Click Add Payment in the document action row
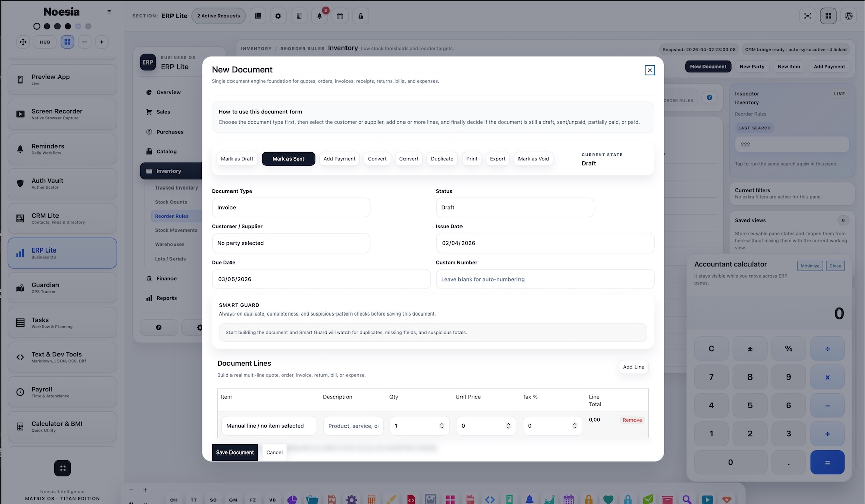Image resolution: width=865 pixels, height=504 pixels. [x=339, y=159]
